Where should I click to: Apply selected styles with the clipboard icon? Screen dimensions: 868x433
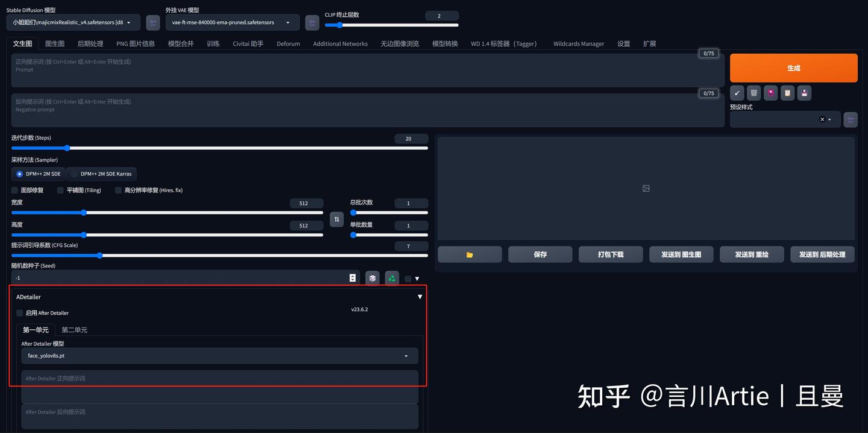(787, 93)
